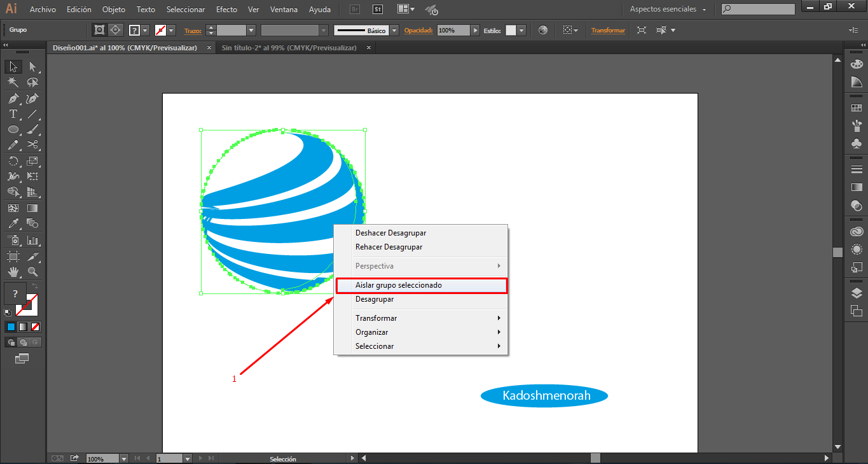Open the Swatches grid panel icon

point(857,108)
